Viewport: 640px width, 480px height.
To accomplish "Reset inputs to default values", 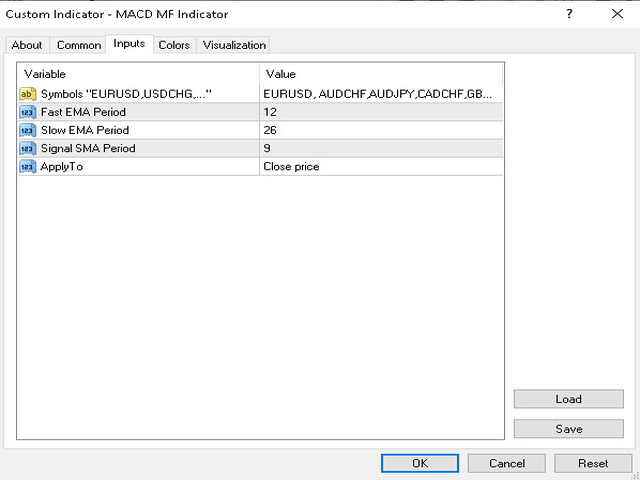I will pyautogui.click(x=593, y=463).
